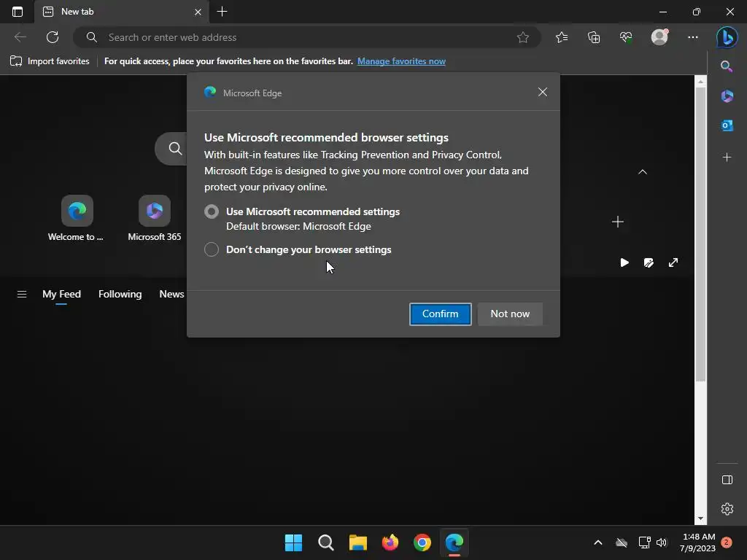The image size is (747, 560).
Task: Open Windows Start menu
Action: coord(293,542)
